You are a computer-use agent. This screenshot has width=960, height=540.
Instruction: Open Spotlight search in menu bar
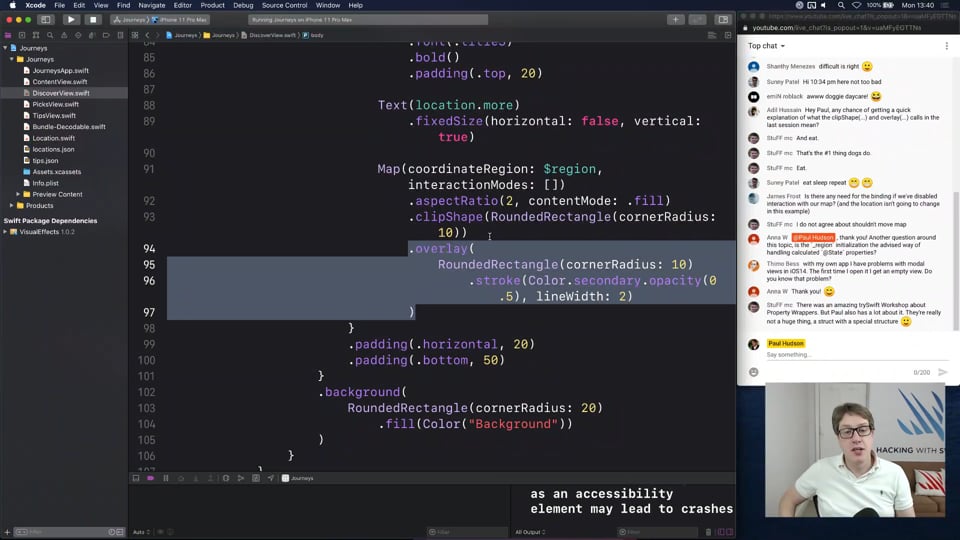841,5
